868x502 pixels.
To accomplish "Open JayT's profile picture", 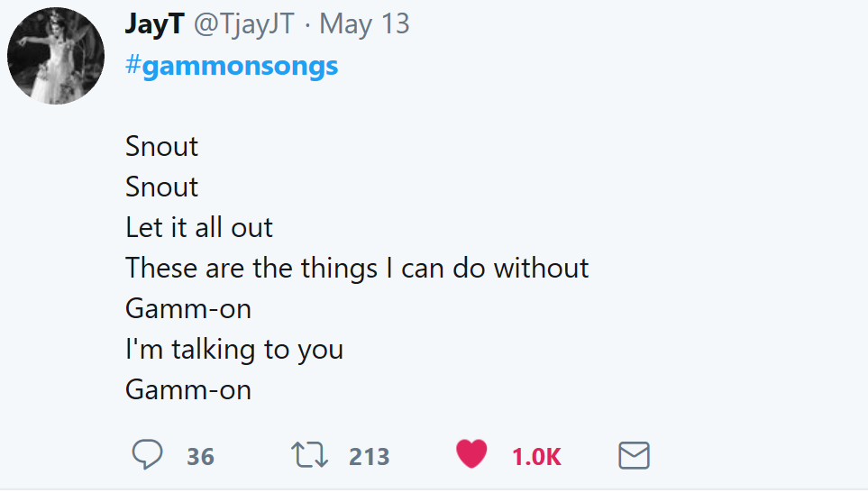I will click(55, 58).
